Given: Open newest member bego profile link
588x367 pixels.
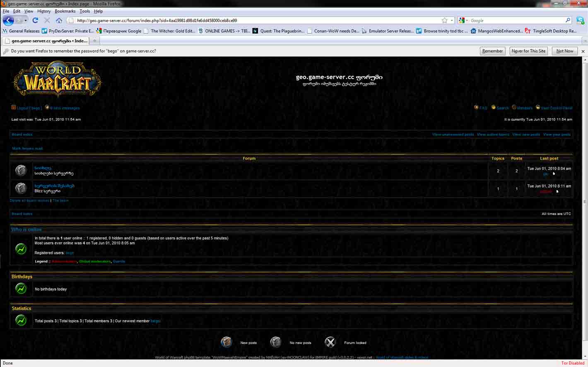Looking at the screenshot, I should (x=155, y=321).
